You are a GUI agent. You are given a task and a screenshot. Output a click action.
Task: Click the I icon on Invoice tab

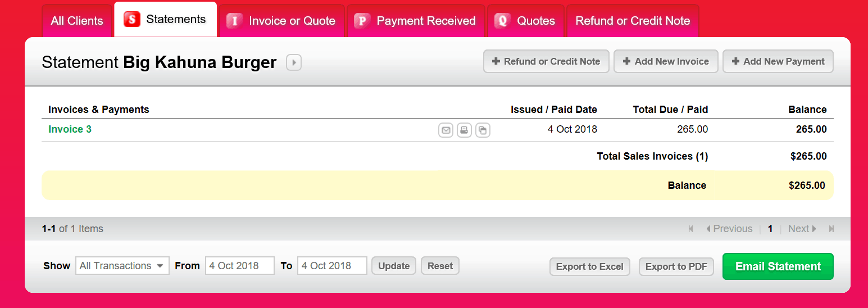pos(235,21)
